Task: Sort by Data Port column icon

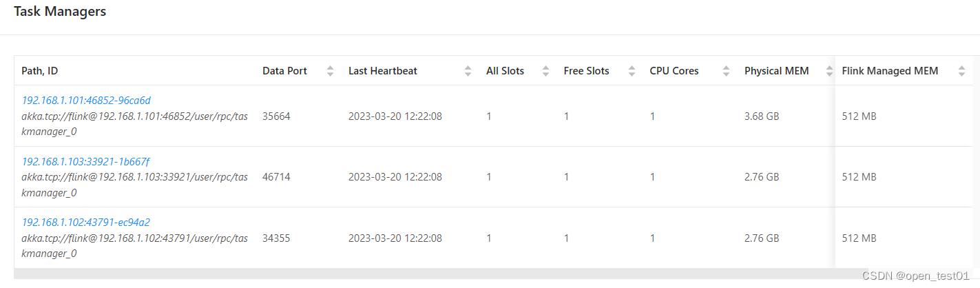Action: click(330, 71)
